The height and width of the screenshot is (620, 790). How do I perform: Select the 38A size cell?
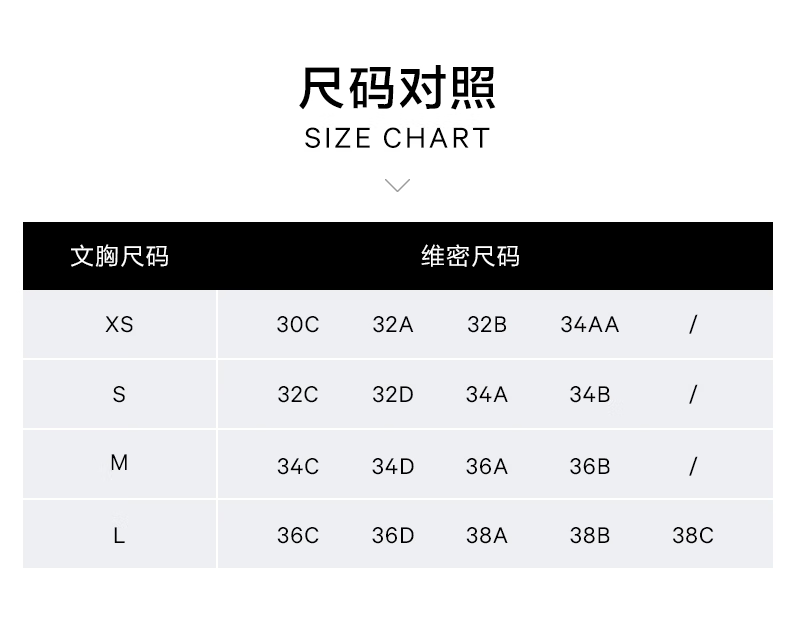tap(487, 535)
